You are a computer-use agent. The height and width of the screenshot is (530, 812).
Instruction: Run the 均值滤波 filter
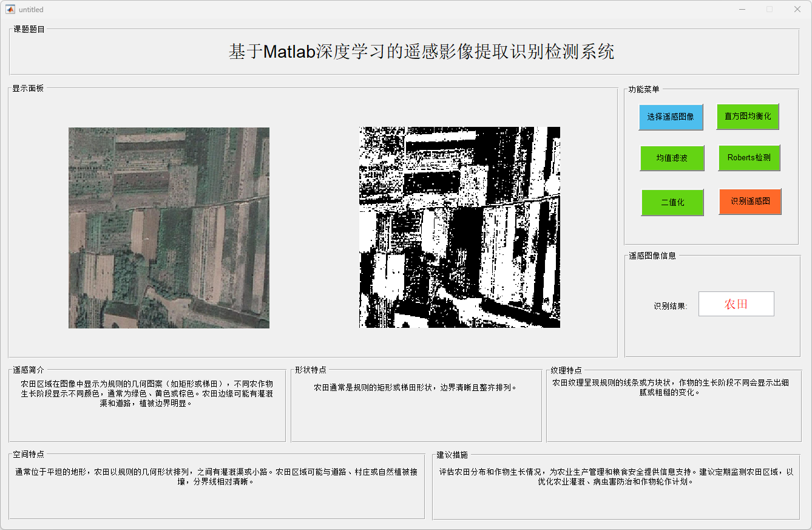point(672,158)
